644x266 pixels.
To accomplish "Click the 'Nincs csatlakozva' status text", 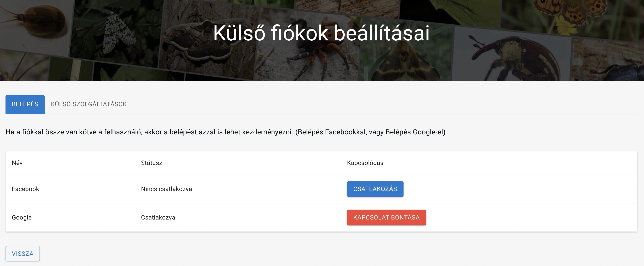I will pos(166,189).
